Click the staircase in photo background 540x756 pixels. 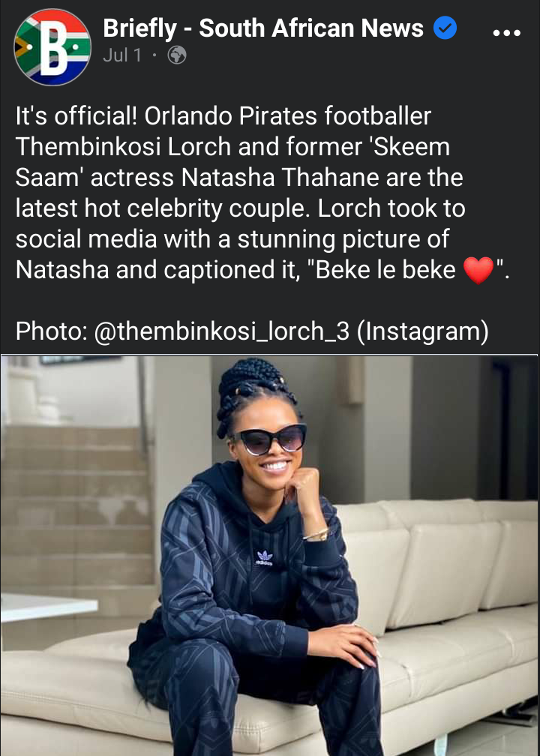[x=77, y=511]
